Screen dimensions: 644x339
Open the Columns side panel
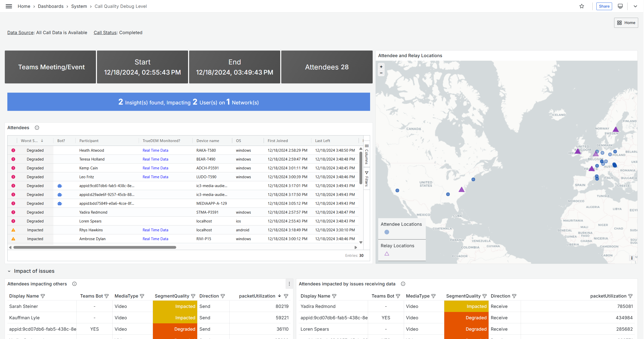(367, 154)
